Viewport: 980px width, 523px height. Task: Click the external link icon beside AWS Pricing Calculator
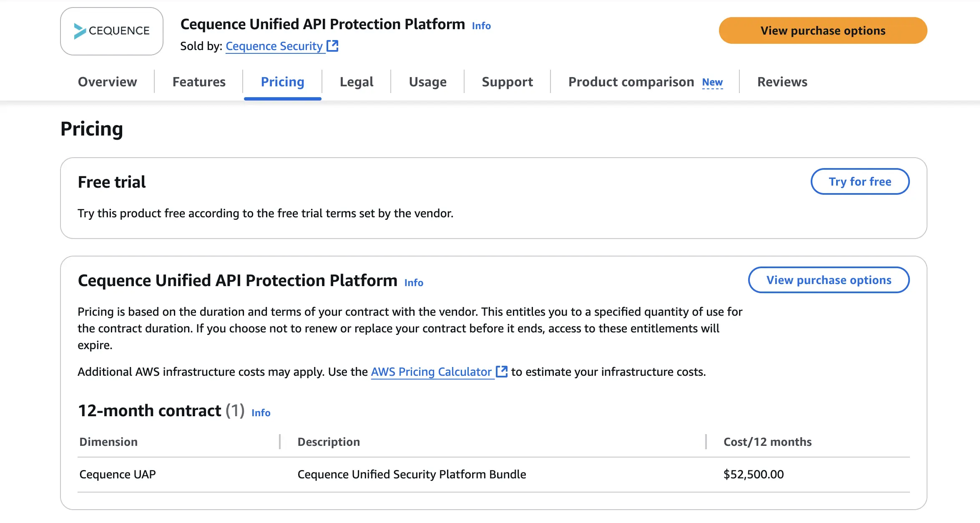(x=502, y=371)
